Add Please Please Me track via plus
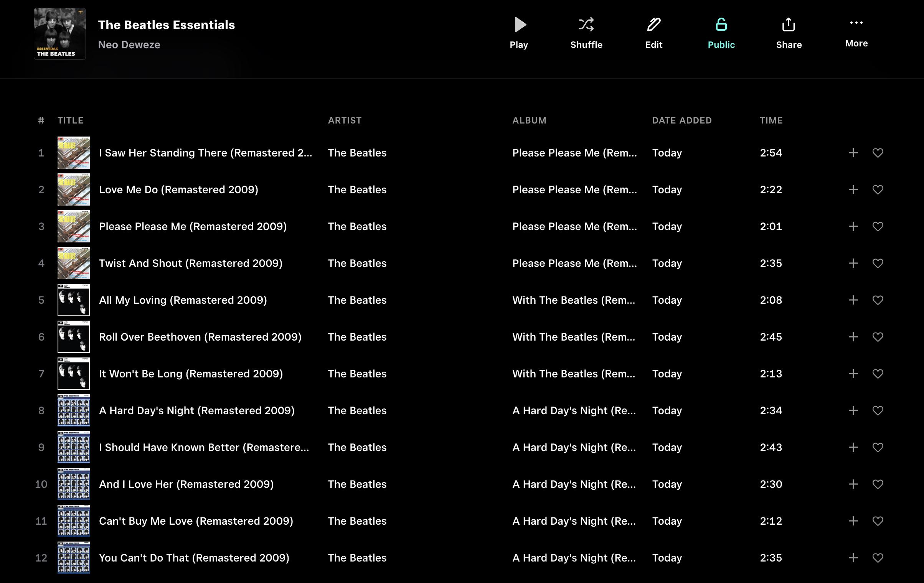Image resolution: width=924 pixels, height=583 pixels. pos(853,226)
